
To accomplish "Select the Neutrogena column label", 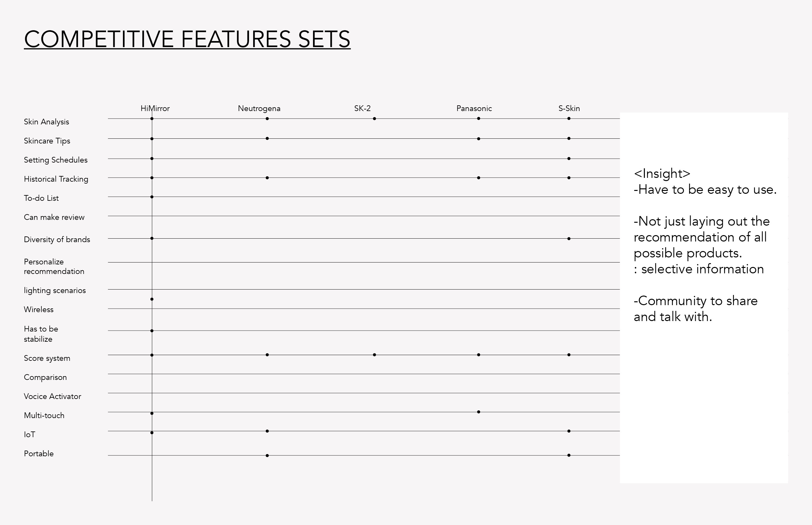I will [x=259, y=109].
